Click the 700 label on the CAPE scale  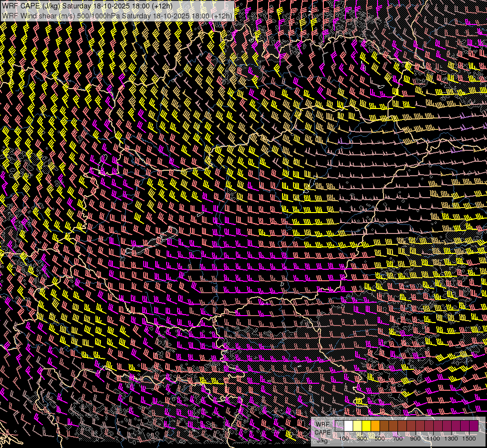397,438
